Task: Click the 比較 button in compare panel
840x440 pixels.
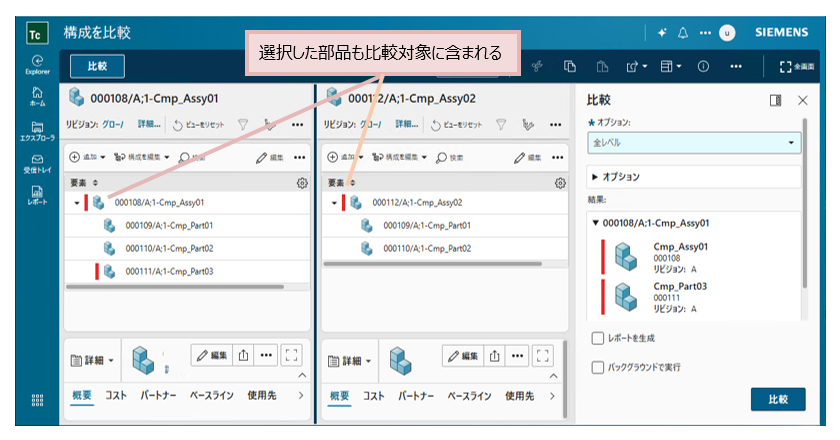Action: [x=778, y=399]
